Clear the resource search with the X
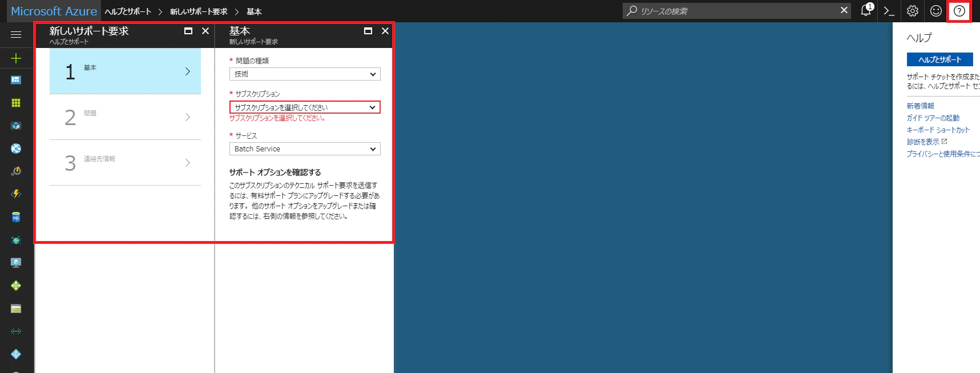The image size is (980, 373). tap(844, 10)
